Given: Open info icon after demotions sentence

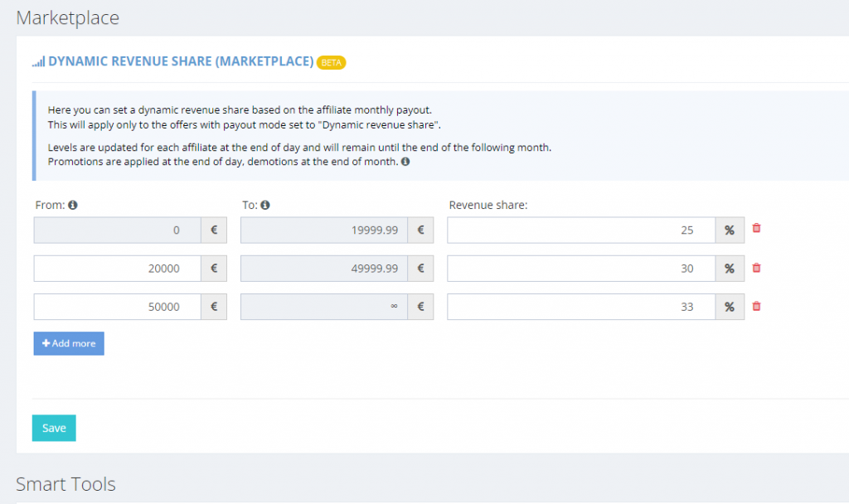Looking at the screenshot, I should coord(405,162).
